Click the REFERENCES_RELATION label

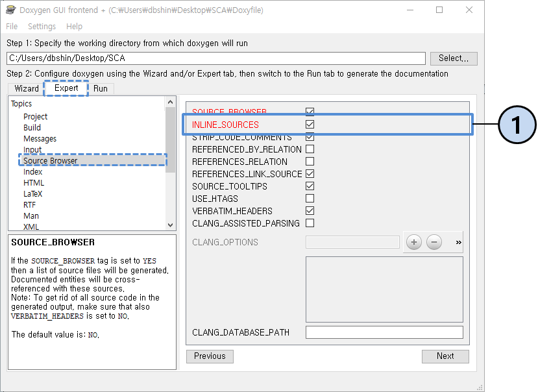pos(239,162)
